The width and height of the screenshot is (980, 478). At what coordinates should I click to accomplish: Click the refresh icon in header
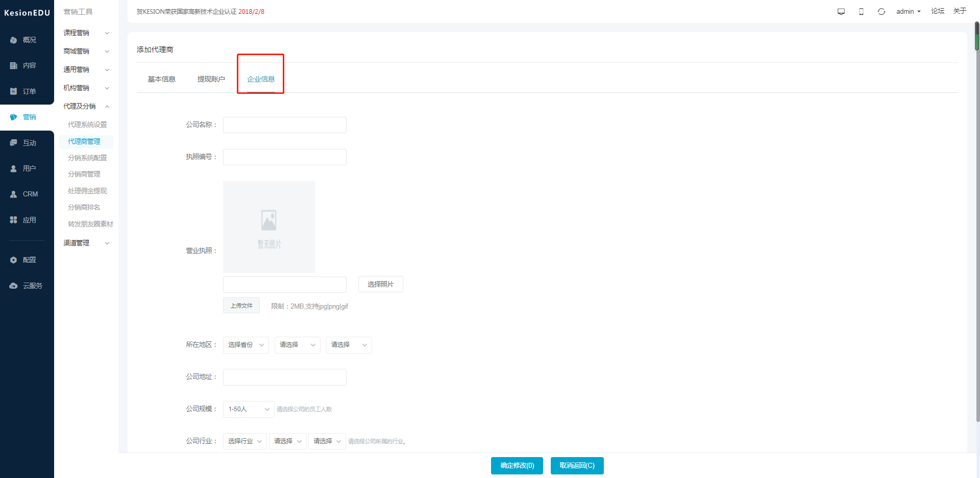coord(881,11)
